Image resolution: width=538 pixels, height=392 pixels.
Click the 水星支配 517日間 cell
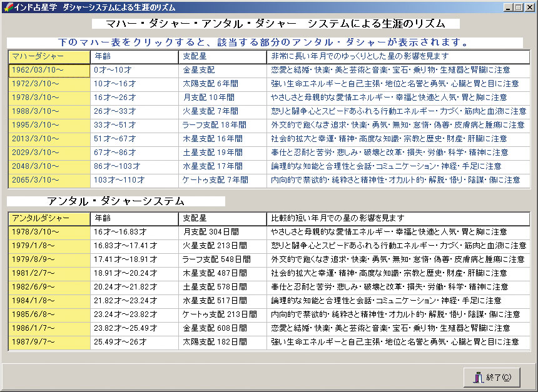point(223,301)
